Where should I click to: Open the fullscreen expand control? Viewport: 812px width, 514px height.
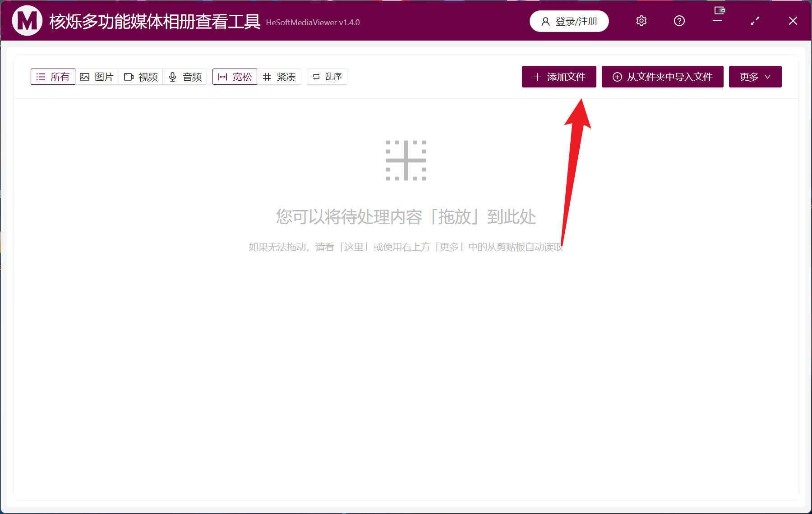[x=755, y=21]
